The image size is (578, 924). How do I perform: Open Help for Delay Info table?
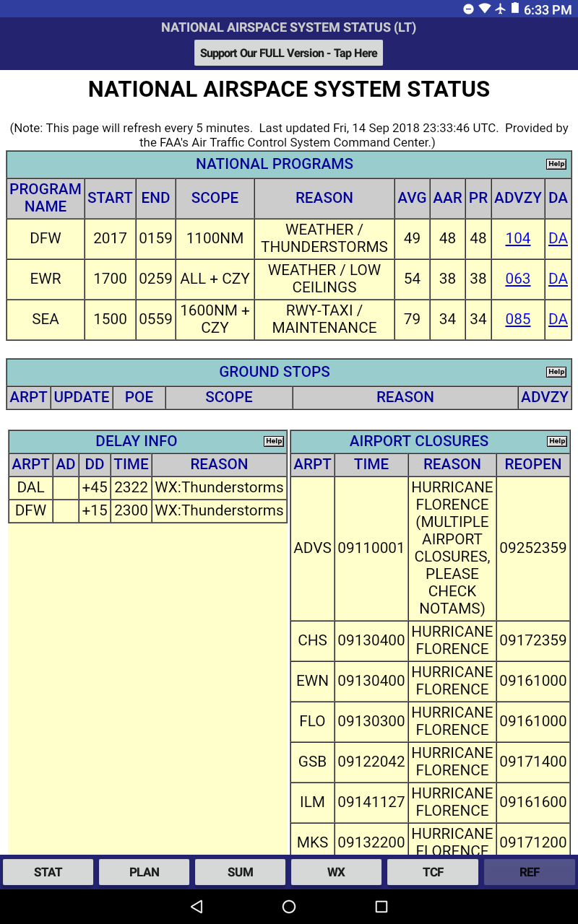(x=274, y=441)
